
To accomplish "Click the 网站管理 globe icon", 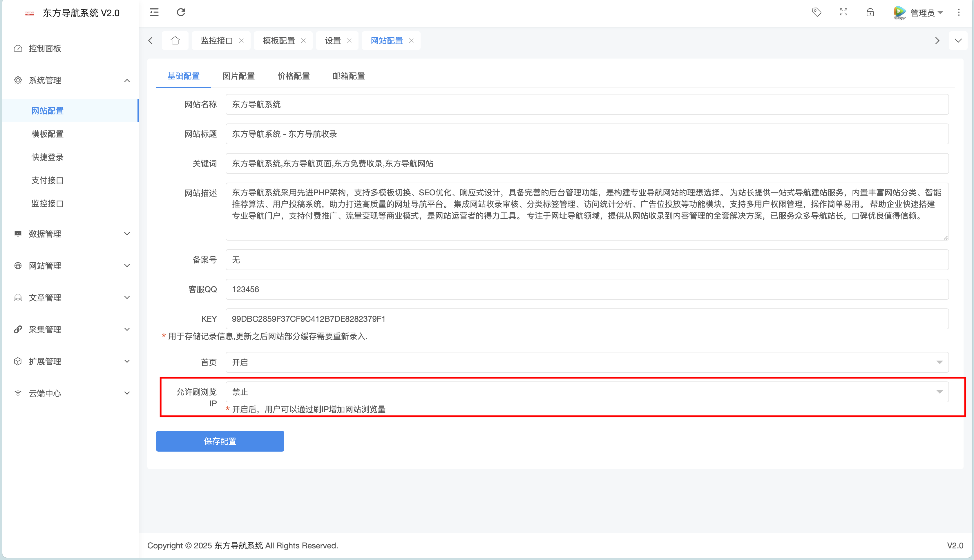I will (x=18, y=266).
